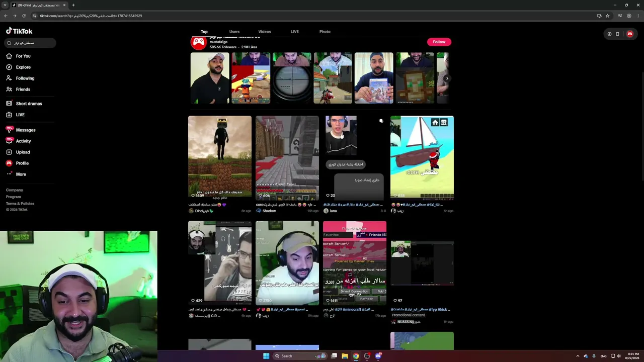Viewport: 644px width, 362px height.
Task: Click the phone icon in top-right pill
Action: (618, 34)
